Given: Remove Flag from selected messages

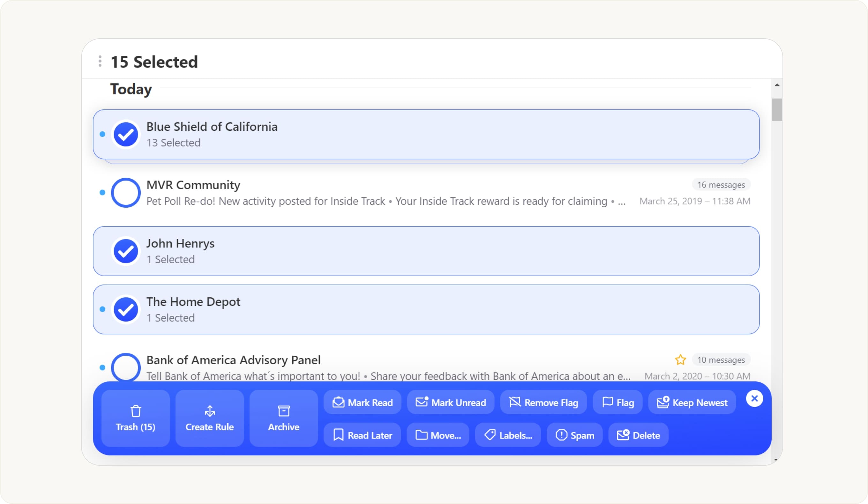Looking at the screenshot, I should [543, 402].
